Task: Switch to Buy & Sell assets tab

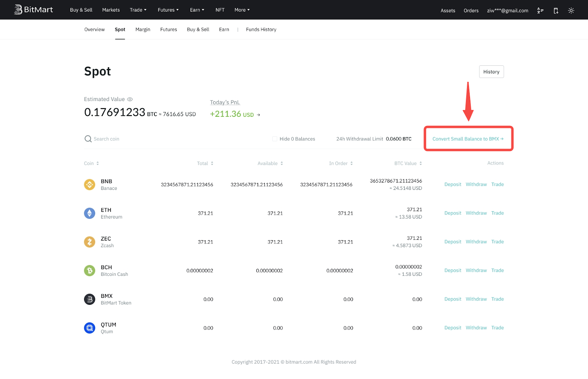Action: [198, 29]
